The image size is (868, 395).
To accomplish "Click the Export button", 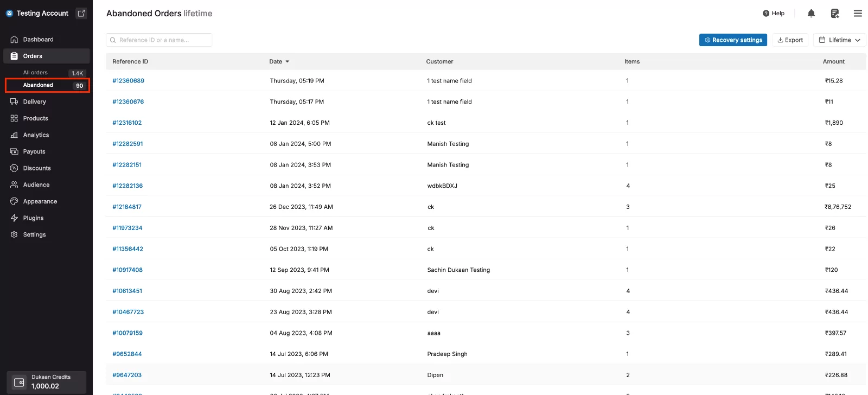I will 790,40.
